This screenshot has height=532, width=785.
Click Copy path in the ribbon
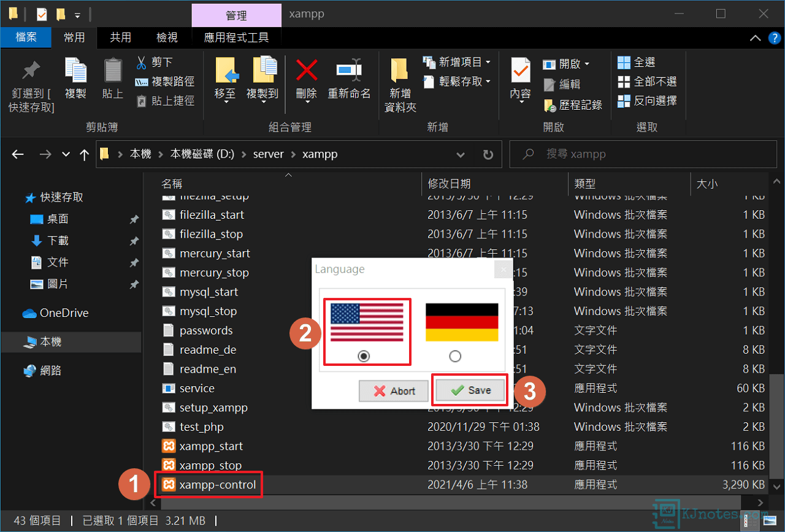[164, 82]
